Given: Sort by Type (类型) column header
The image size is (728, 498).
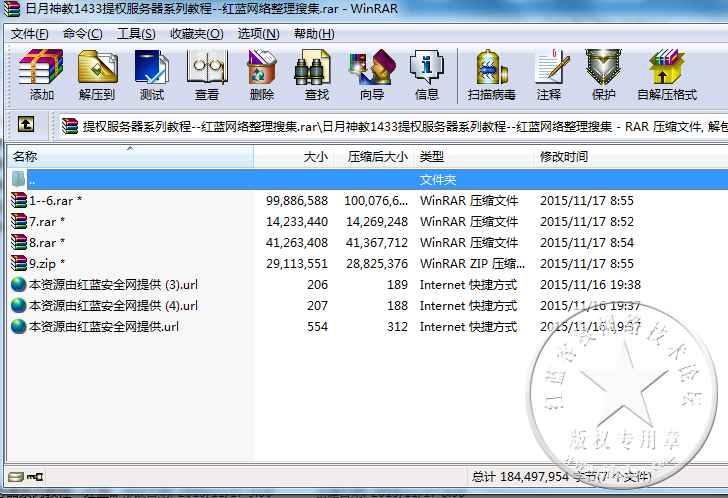Looking at the screenshot, I should point(474,156).
